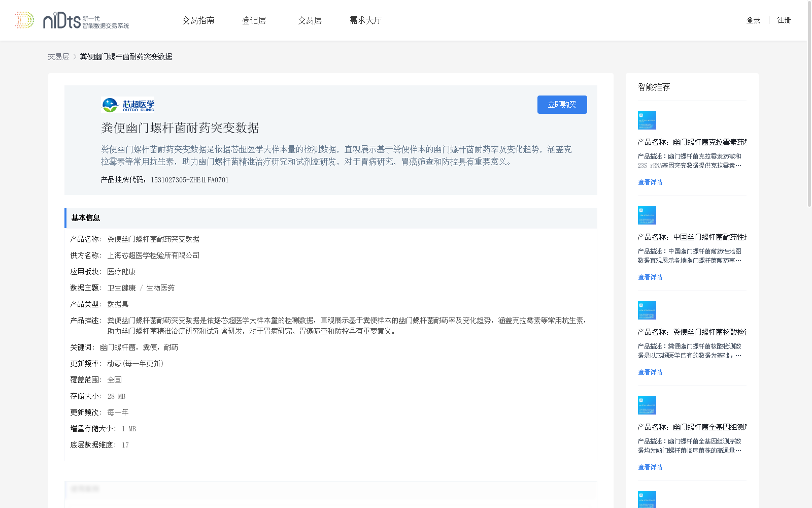Open the 登记层 menu item
Screen dimensions: 812x508
[x=254, y=20]
